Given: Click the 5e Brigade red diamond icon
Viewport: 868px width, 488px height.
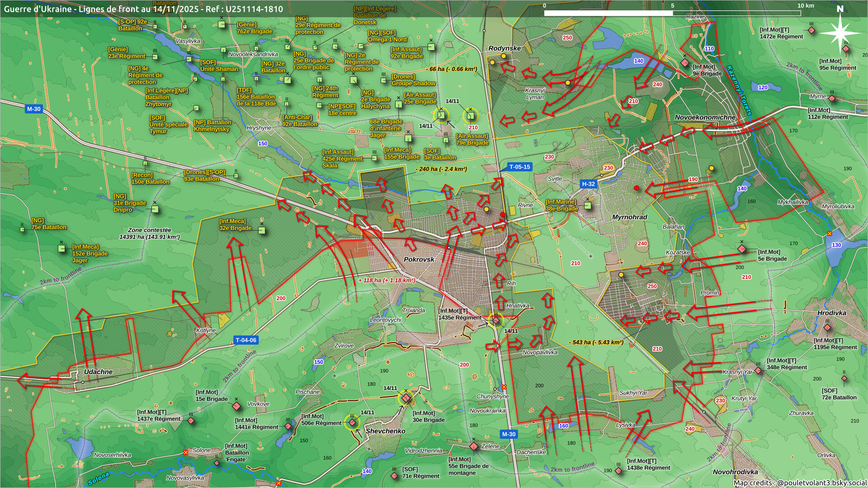Looking at the screenshot, I should pyautogui.click(x=741, y=249).
